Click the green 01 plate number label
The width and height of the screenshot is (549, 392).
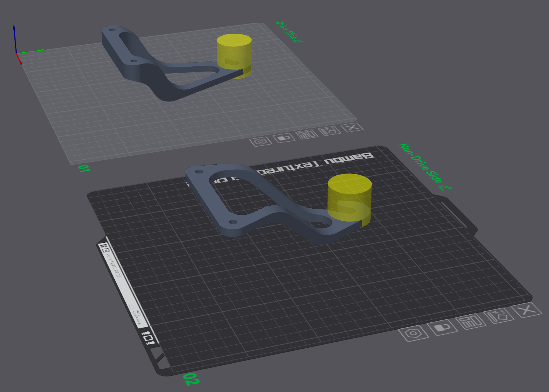click(84, 169)
